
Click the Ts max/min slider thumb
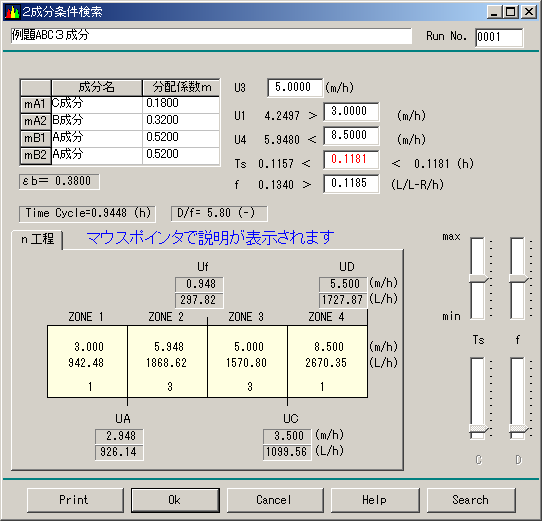click(x=478, y=279)
